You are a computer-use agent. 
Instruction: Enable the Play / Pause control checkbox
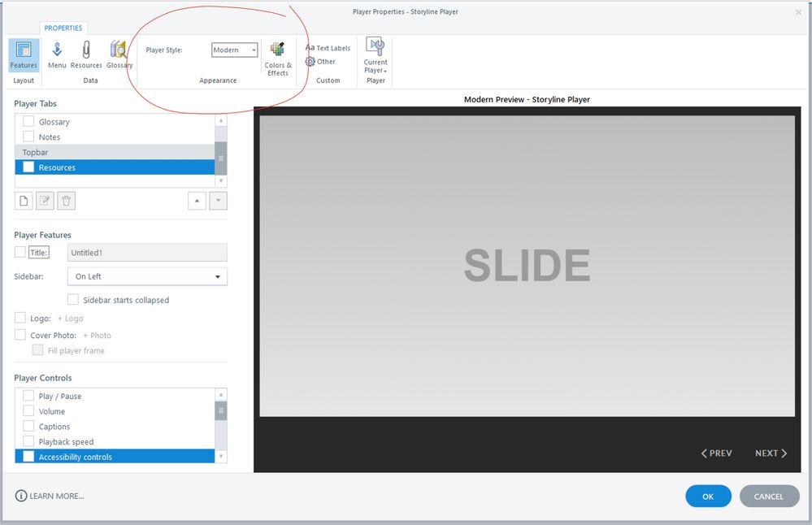click(x=28, y=396)
